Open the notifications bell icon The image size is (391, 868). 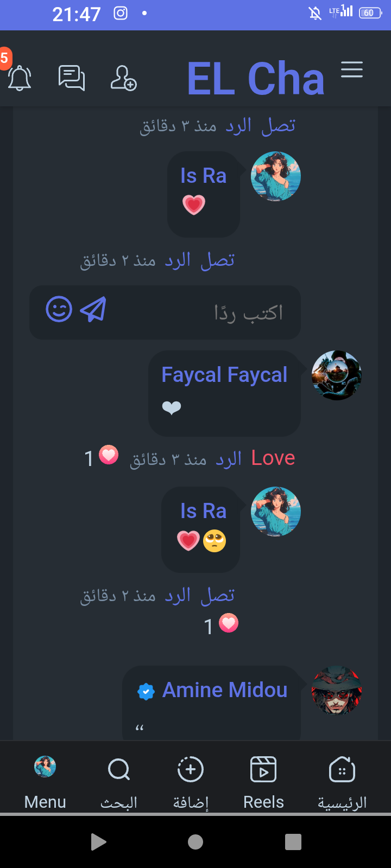click(x=20, y=78)
